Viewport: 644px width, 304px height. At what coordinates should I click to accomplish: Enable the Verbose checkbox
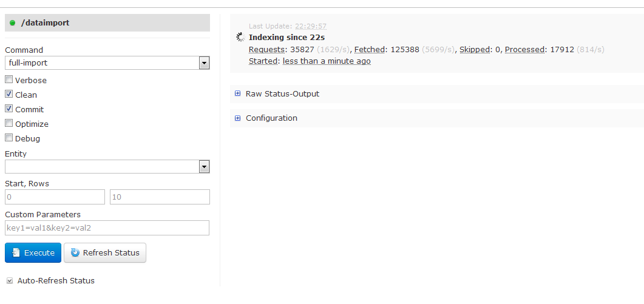pos(9,79)
